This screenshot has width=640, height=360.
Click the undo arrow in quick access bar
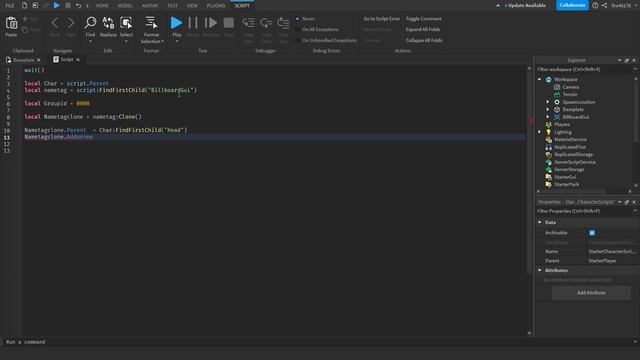[x=78, y=5]
